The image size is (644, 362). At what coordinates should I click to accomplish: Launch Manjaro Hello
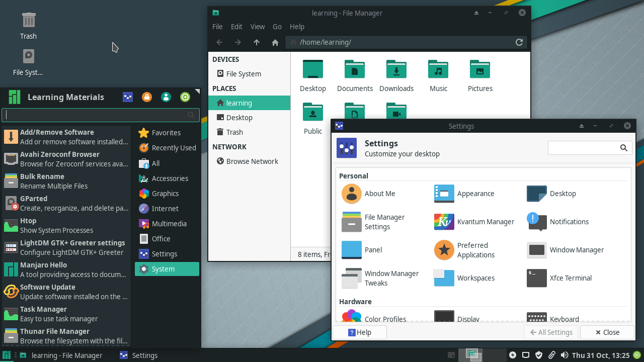pos(66,269)
